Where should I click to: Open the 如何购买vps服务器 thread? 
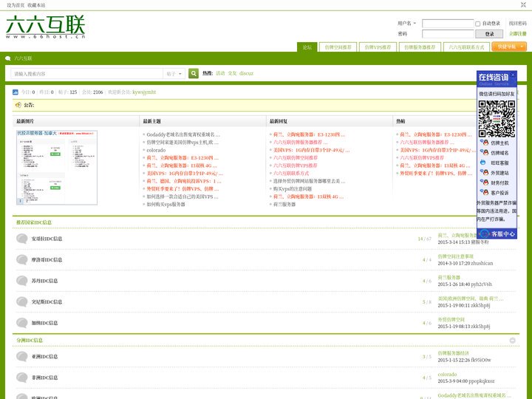[x=166, y=204]
